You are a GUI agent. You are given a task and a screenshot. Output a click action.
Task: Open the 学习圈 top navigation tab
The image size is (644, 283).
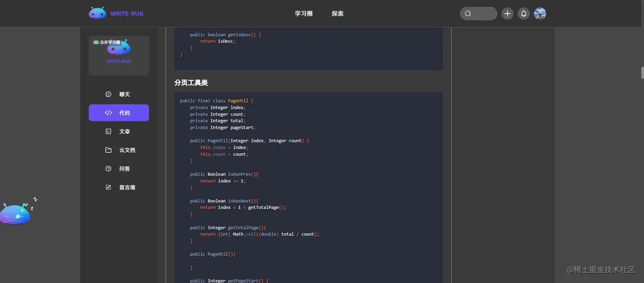click(304, 14)
